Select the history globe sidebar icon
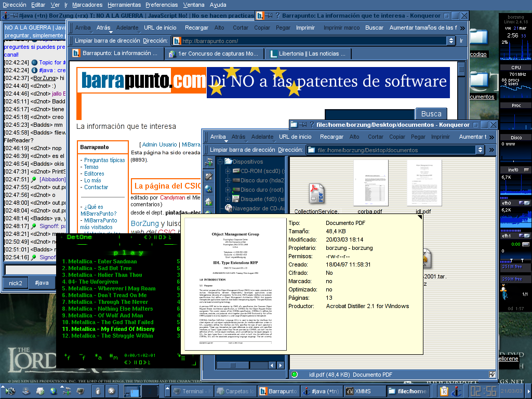The height and width of the screenshot is (399, 532). pyautogui.click(x=209, y=189)
